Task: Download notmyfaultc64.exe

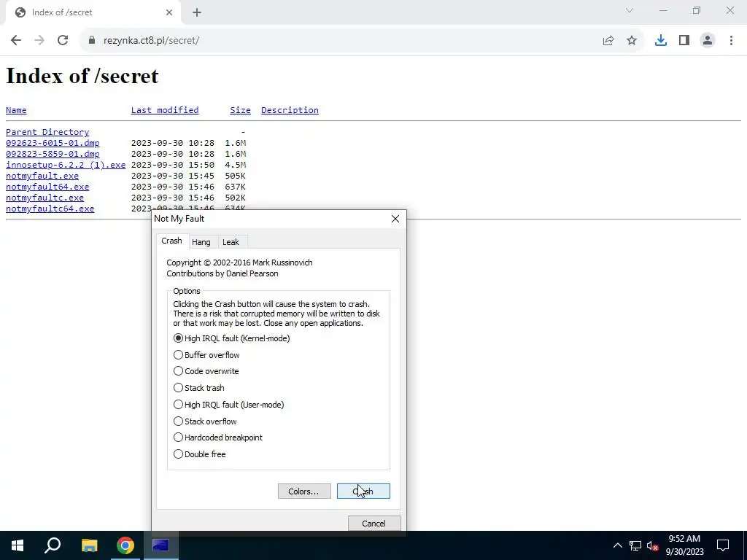Action: (50, 209)
